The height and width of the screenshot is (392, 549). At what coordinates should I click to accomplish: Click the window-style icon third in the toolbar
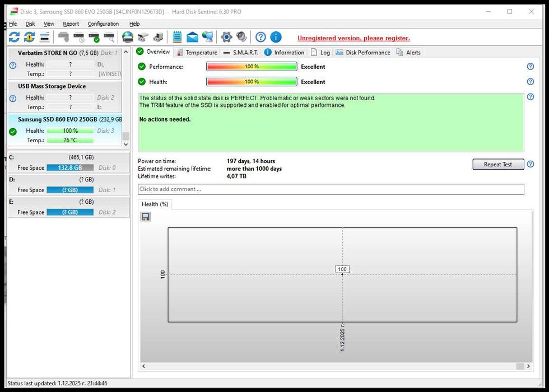coord(44,37)
